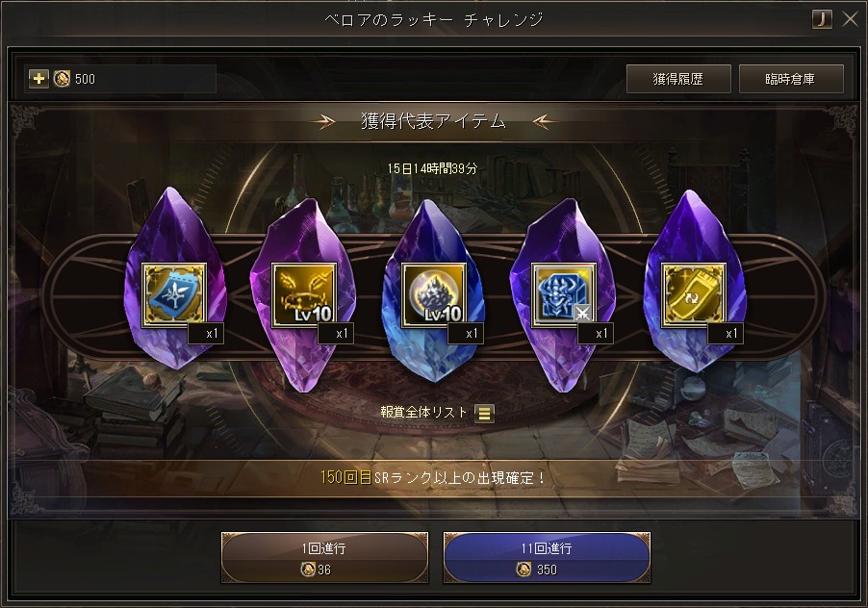The height and width of the screenshot is (608, 868).
Task: Click the 150回目 SR rank guarantee banner
Action: [x=433, y=477]
